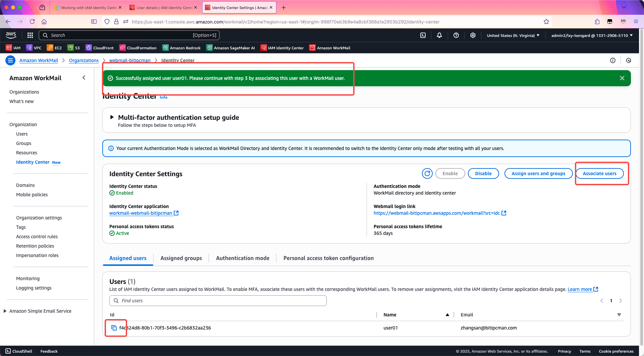Click the Find users search field
Screen dimensions: 644x356
coord(218,301)
